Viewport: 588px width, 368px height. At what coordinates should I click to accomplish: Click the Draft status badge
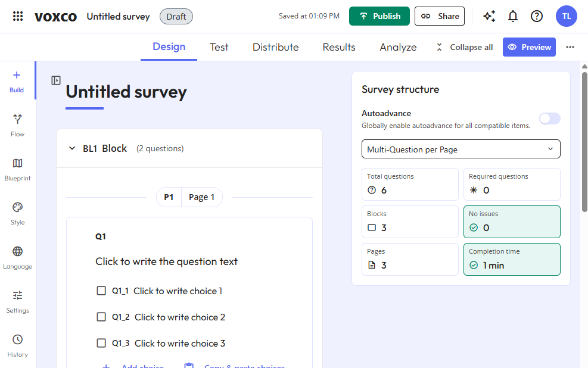[176, 17]
